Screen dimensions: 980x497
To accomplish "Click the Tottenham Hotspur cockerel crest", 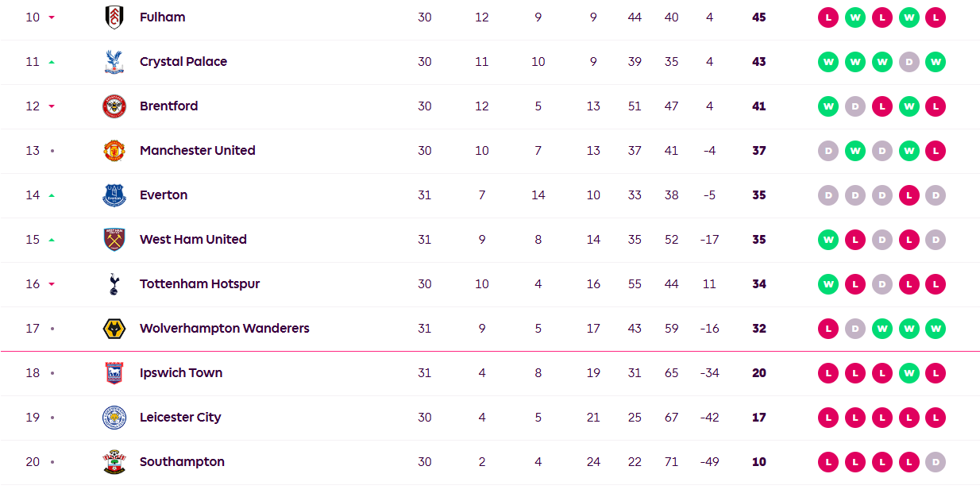I will coord(114,284).
